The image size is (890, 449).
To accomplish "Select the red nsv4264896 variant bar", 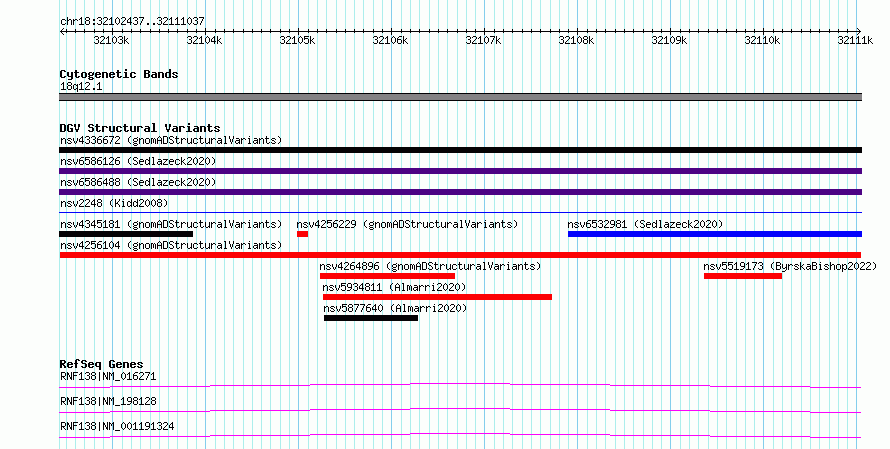I will (x=387, y=276).
